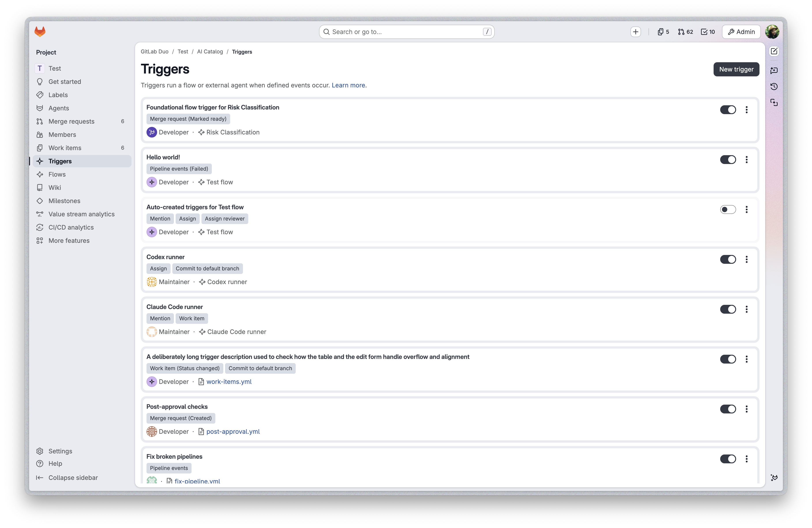Open the create new plus button
Image resolution: width=812 pixels, height=528 pixels.
coord(635,32)
